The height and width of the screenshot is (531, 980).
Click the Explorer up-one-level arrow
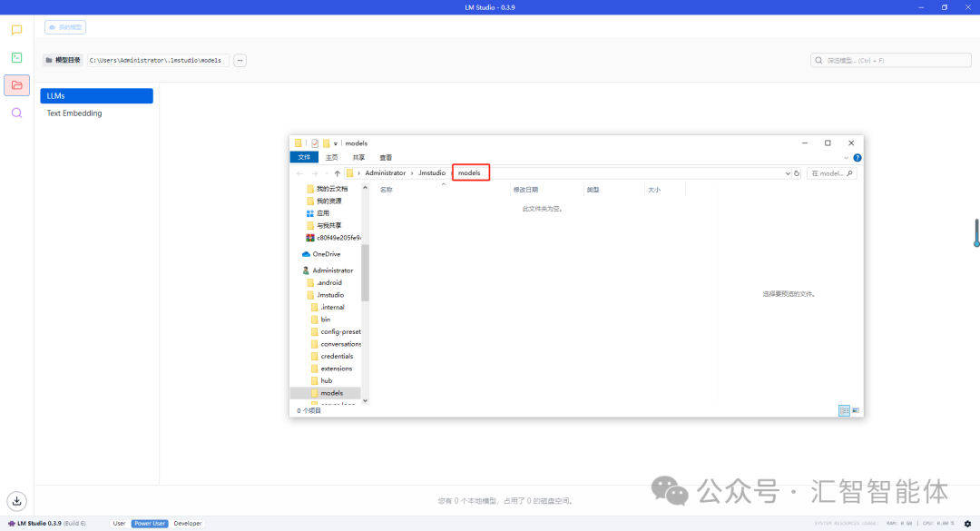click(338, 173)
